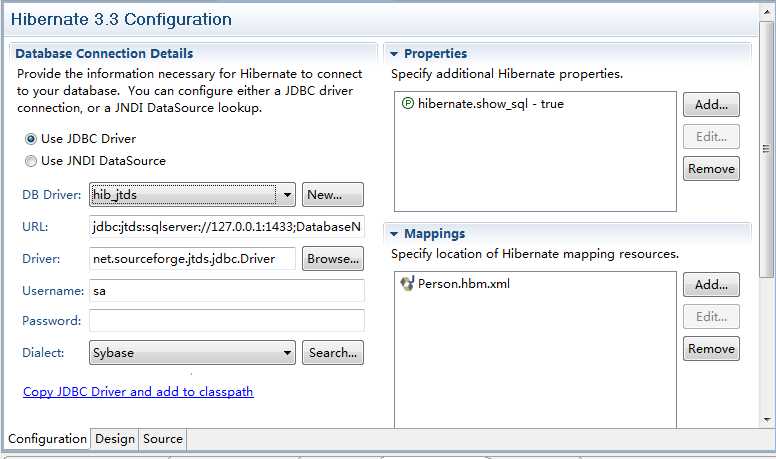Click the hibernate.show_sql property icon

tap(407, 103)
